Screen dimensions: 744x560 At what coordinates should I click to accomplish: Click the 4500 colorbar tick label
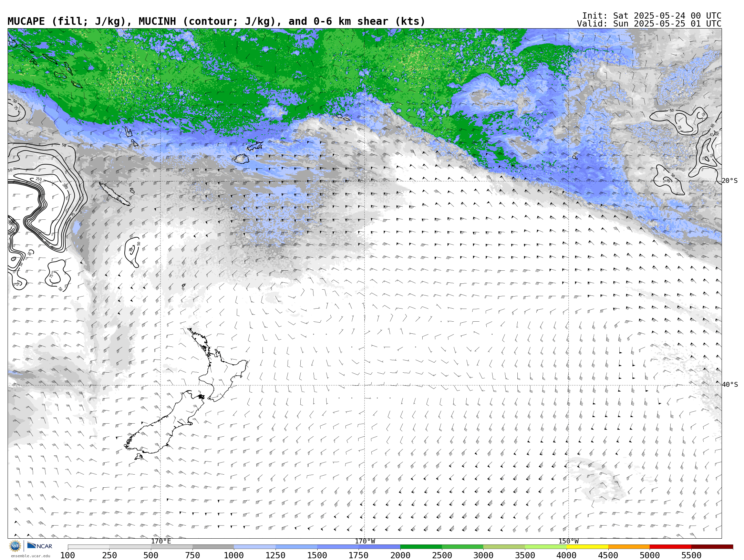point(608,556)
